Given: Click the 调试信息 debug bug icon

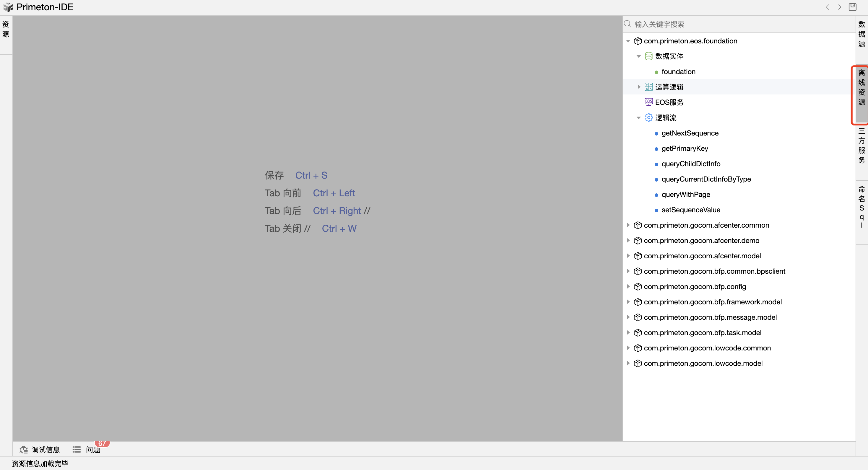Looking at the screenshot, I should click(x=24, y=449).
